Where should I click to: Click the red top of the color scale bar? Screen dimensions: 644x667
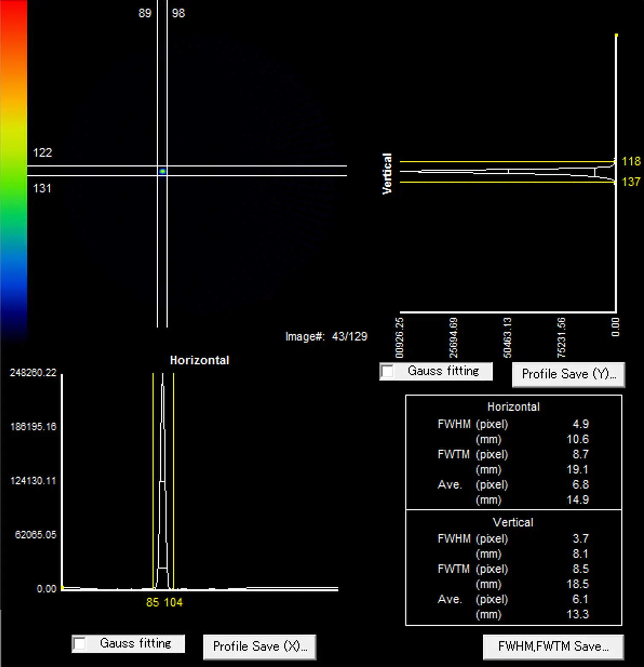click(x=14, y=13)
